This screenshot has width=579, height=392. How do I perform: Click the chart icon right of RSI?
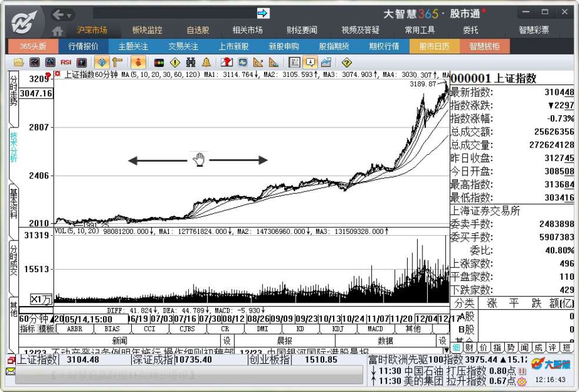(81, 62)
